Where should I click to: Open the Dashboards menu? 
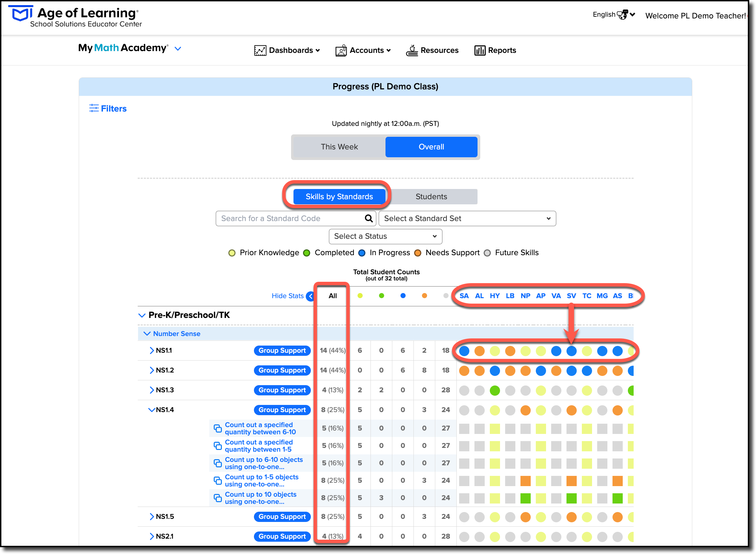pos(287,50)
